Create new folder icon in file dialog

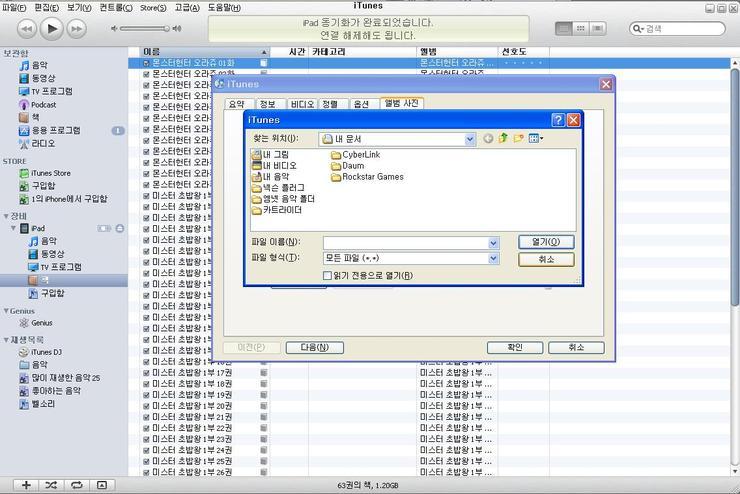coord(520,139)
